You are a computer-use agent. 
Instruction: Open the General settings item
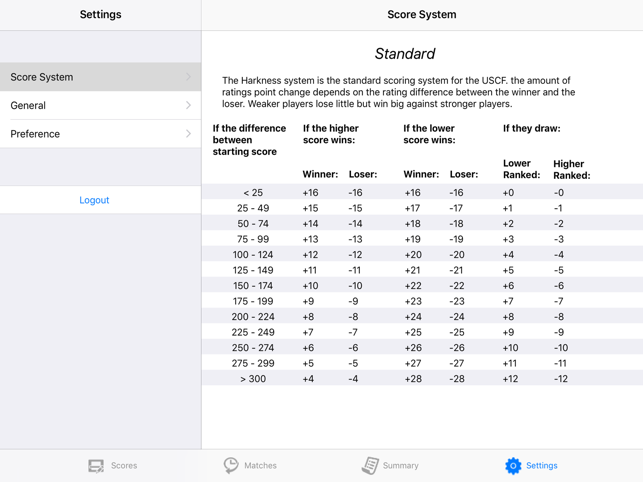(x=100, y=105)
